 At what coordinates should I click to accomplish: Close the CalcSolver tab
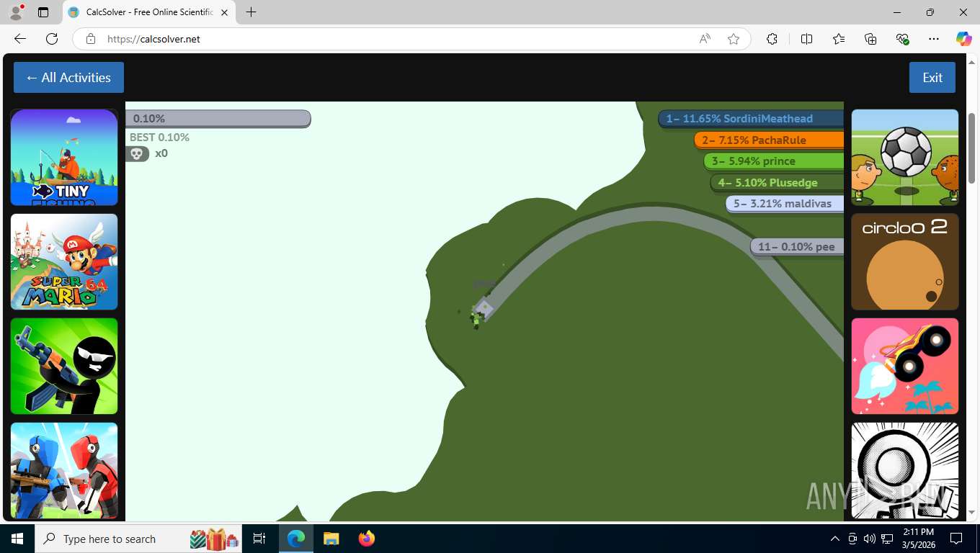pyautogui.click(x=225, y=12)
